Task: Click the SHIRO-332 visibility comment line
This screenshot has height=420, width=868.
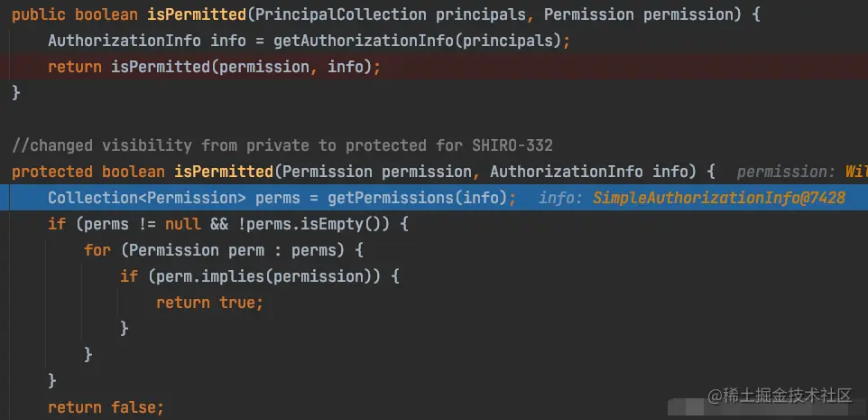Action: pos(282,145)
